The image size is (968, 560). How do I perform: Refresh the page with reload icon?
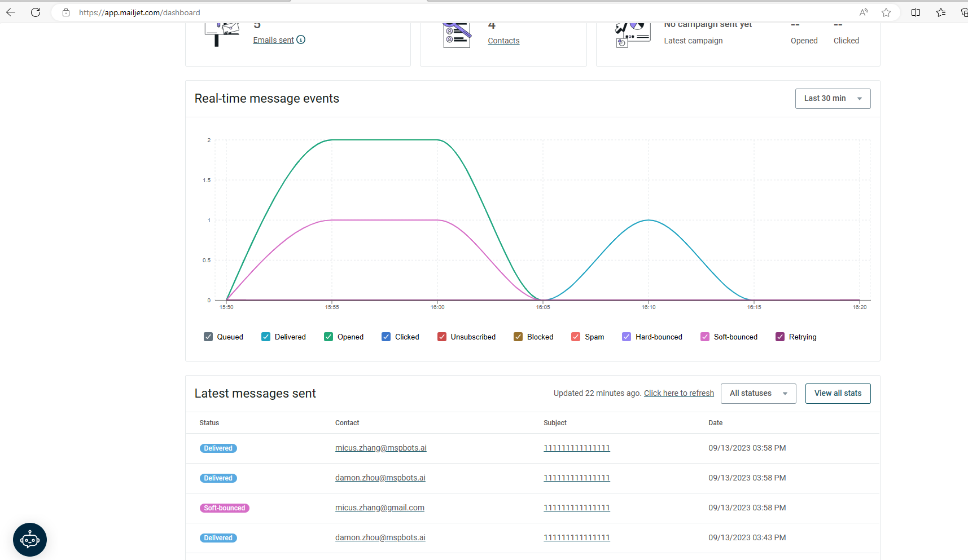[x=36, y=12]
